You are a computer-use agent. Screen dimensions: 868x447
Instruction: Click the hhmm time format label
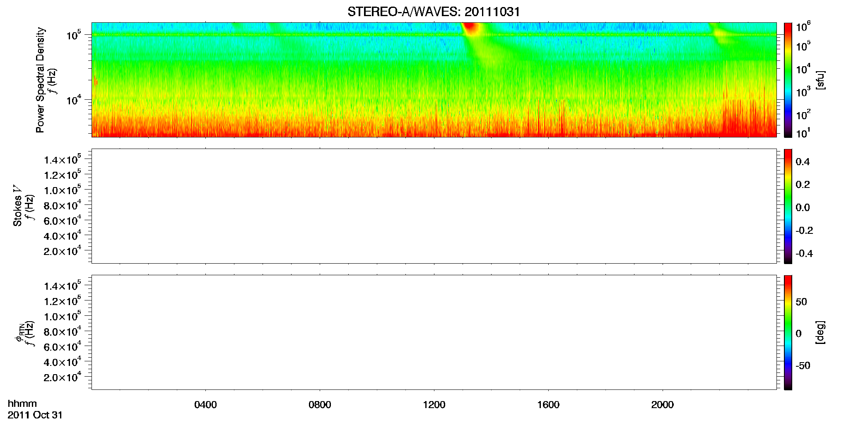[x=22, y=404]
